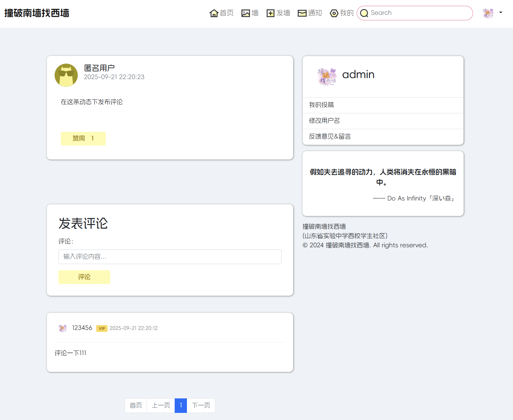Image resolution: width=513 pixels, height=420 pixels.
Task: Click the admin profile avatar
Action: pos(327,77)
